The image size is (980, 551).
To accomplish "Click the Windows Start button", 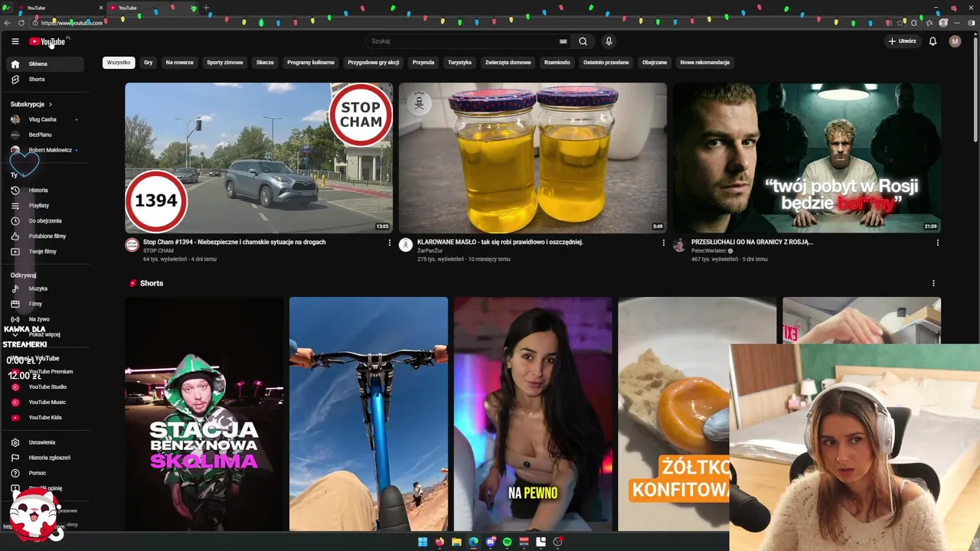I will [423, 542].
